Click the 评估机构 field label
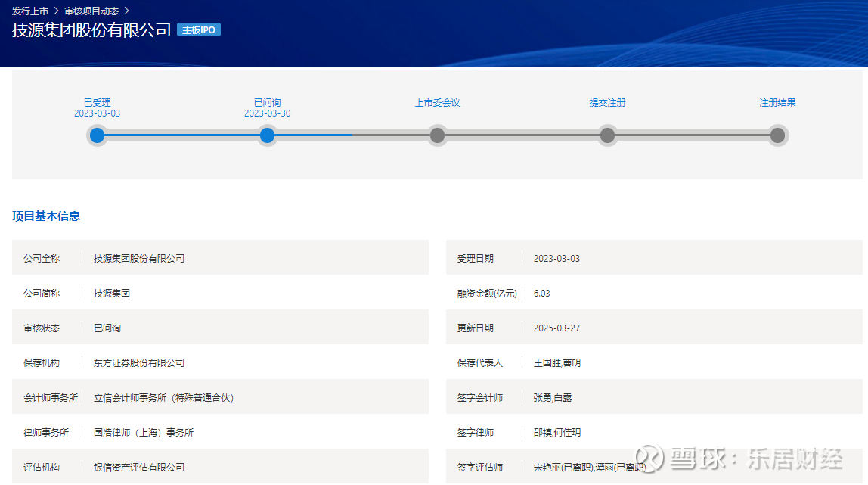Image resolution: width=868 pixels, height=485 pixels. (x=42, y=468)
